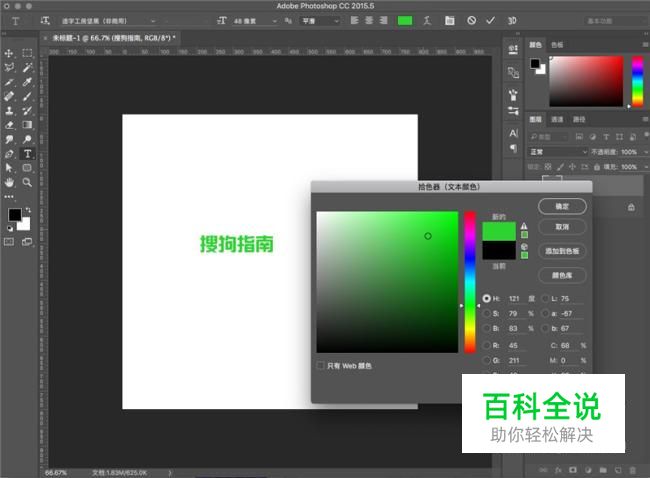
Task: Click the 添加到色板 button
Action: click(562, 250)
